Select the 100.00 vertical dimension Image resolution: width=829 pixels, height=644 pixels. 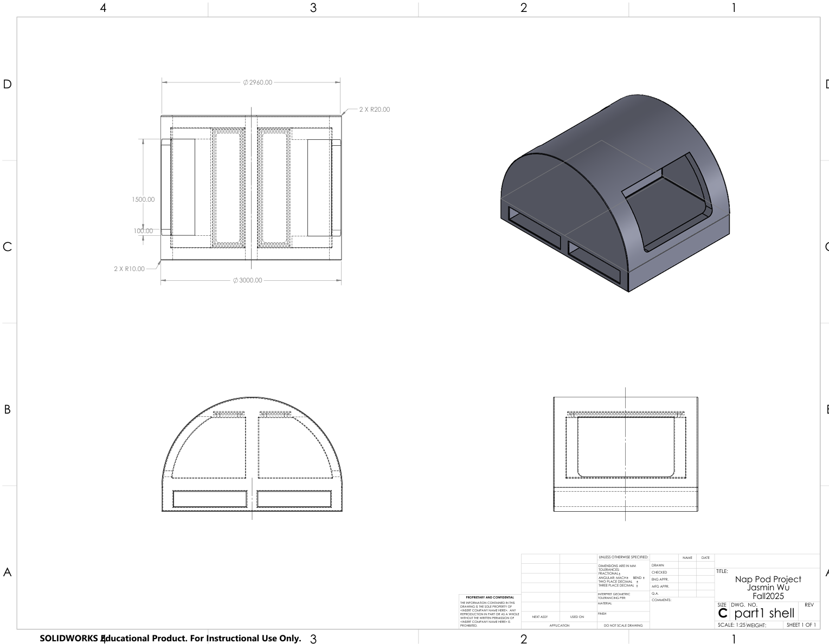143,231
